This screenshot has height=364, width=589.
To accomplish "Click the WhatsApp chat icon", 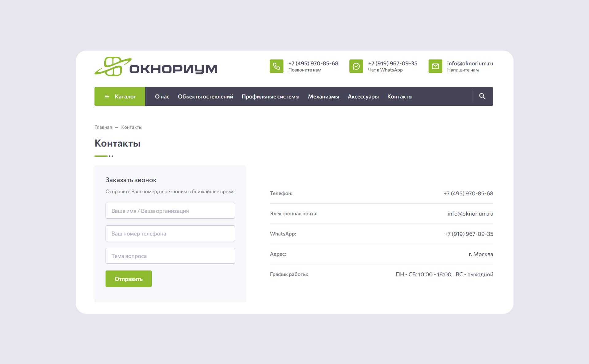I will click(x=356, y=66).
